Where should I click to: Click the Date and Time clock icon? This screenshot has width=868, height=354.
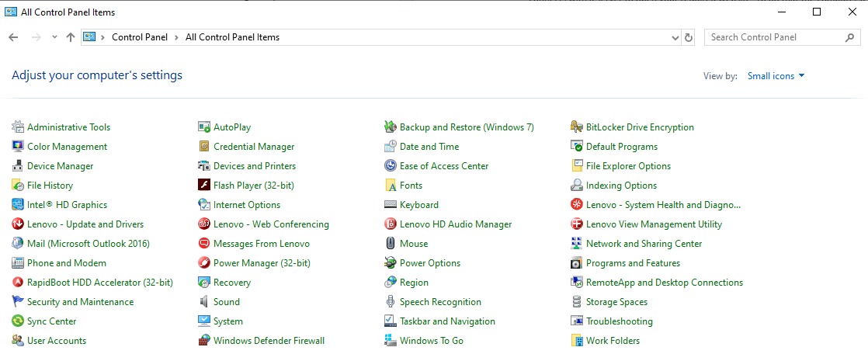coord(391,147)
